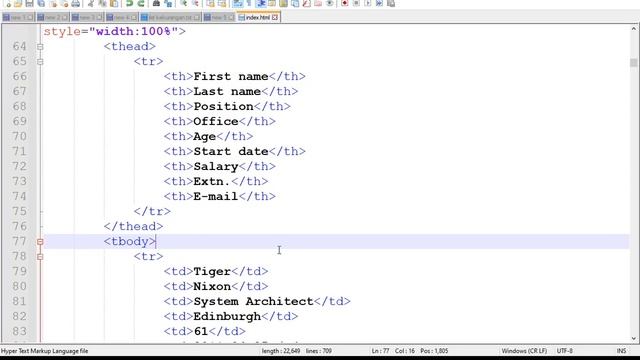
Task: Click the vertical scrollbar up arrow
Action: pyautogui.click(x=634, y=29)
